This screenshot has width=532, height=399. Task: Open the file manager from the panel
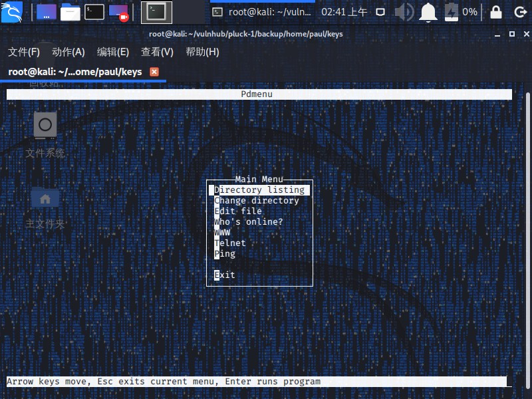(70, 12)
